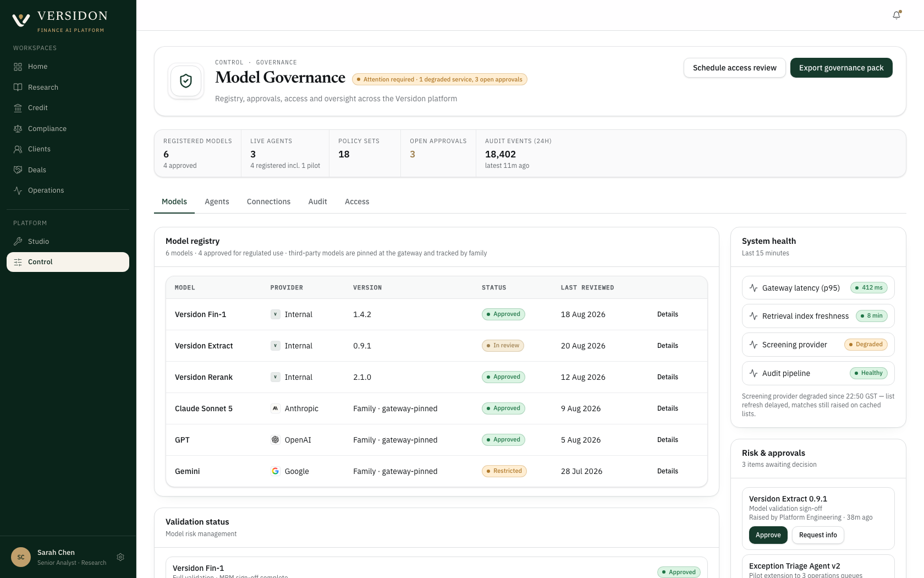Open the notifications bell
The image size is (924, 578).
(x=897, y=15)
